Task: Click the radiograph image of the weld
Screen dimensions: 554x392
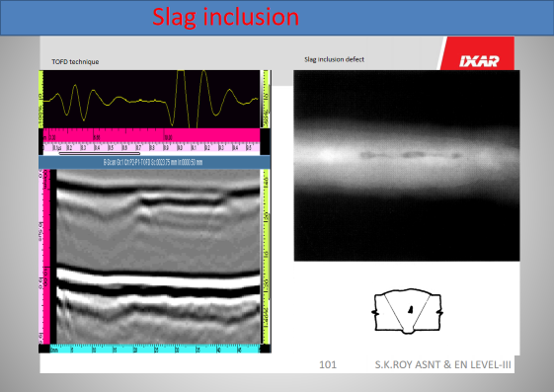Action: 407,166
